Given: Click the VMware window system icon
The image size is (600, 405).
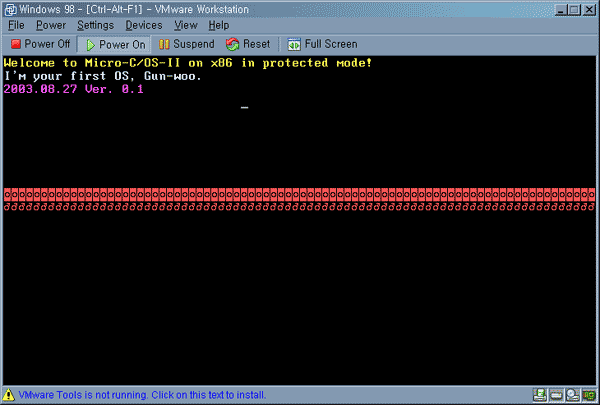Looking at the screenshot, I should 10,10.
